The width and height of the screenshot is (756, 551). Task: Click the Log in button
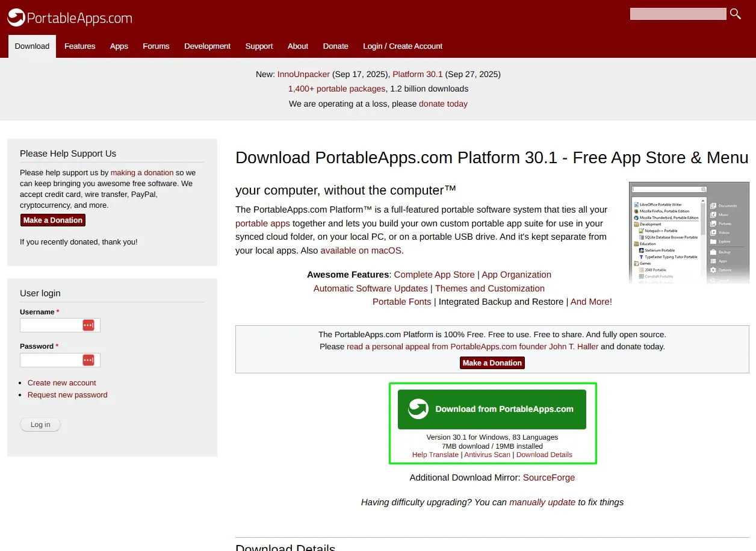point(40,425)
